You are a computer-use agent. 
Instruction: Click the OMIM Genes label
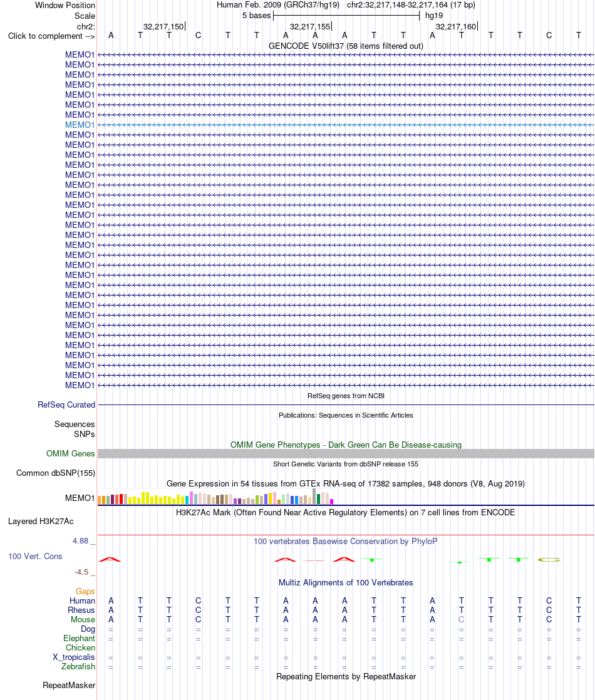click(x=71, y=453)
